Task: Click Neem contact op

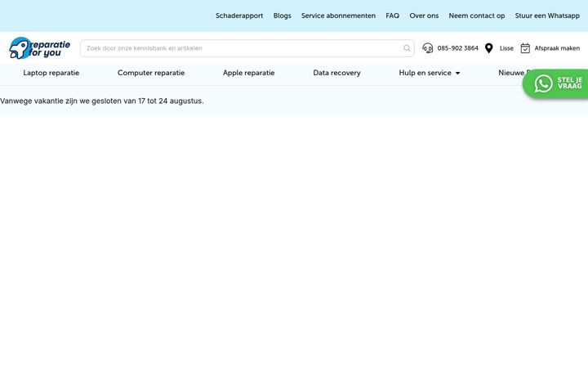Action: click(x=477, y=16)
